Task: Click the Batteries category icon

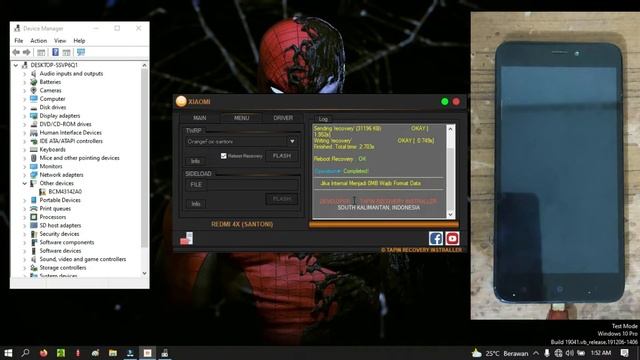Action: (33, 82)
